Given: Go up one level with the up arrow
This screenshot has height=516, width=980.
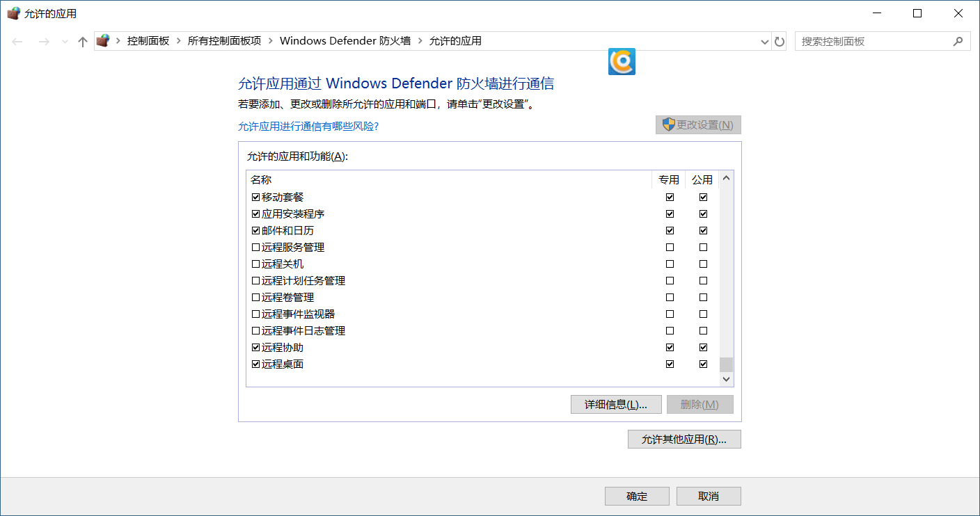Looking at the screenshot, I should tap(83, 42).
